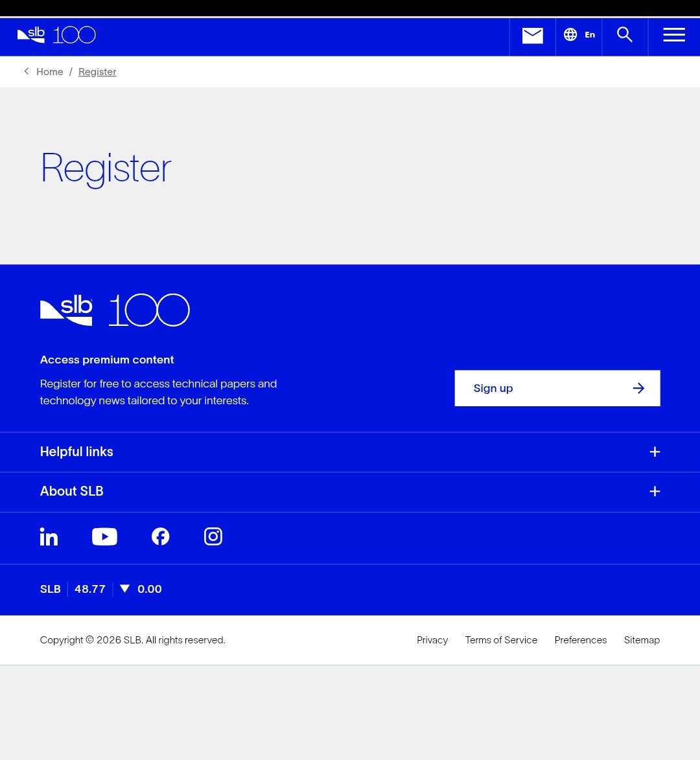The height and width of the screenshot is (760, 700).
Task: Open the hamburger main menu
Action: click(x=674, y=35)
